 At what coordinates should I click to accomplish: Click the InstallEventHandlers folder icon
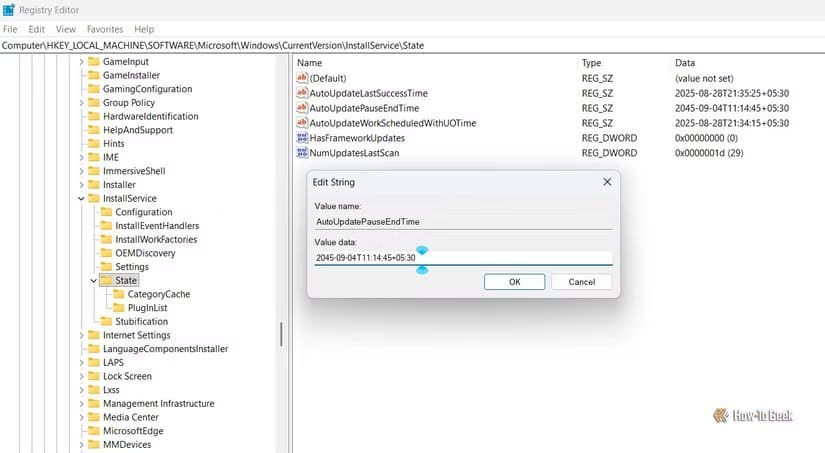tap(106, 226)
